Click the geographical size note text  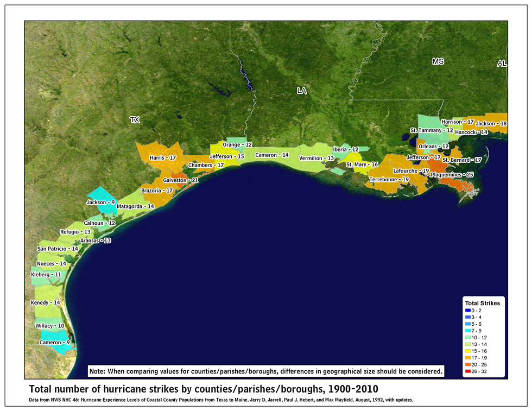pos(266,371)
